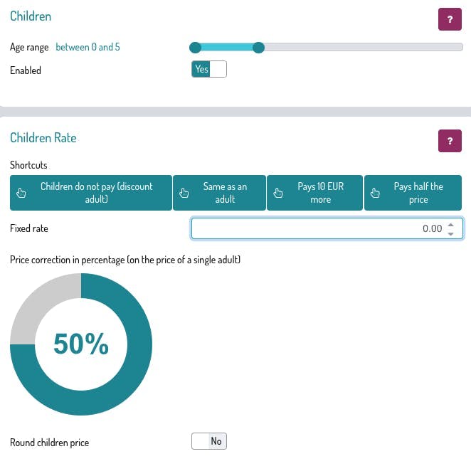Screen dimensions: 471x476
Task: Click the 50% center of the donut chart
Action: point(81,344)
